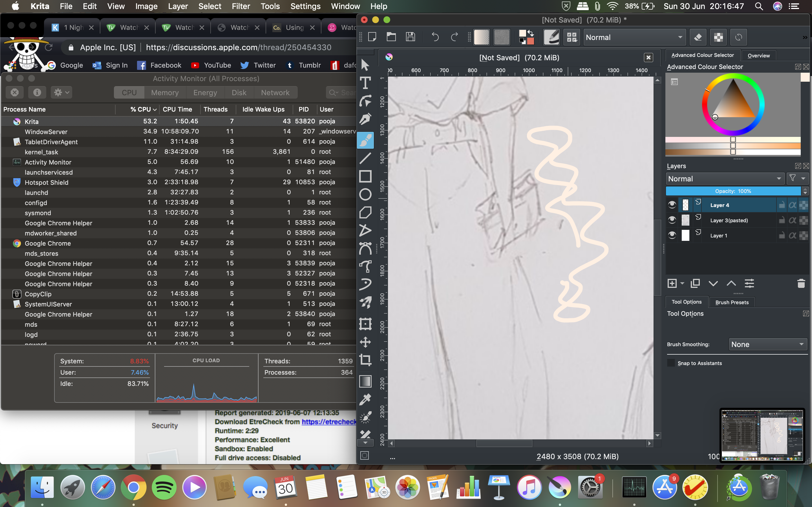This screenshot has width=812, height=507.
Task: Pick the Crop tool in toolbox
Action: click(x=365, y=360)
